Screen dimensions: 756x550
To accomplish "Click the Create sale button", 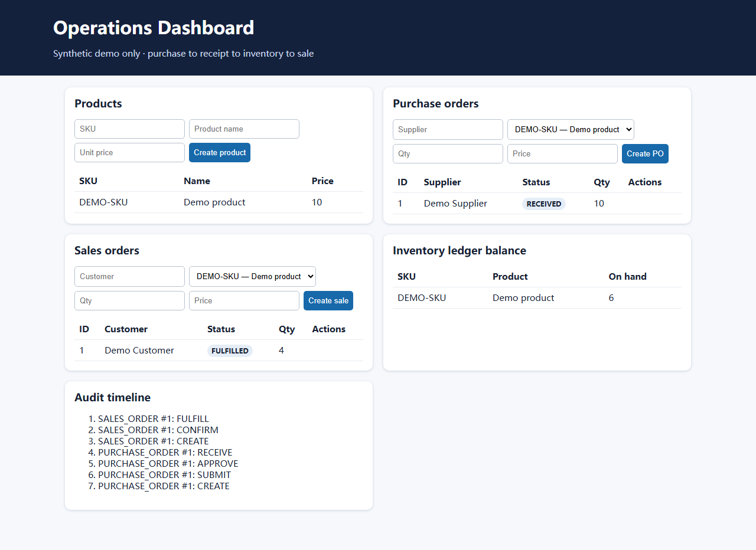I will (x=328, y=300).
